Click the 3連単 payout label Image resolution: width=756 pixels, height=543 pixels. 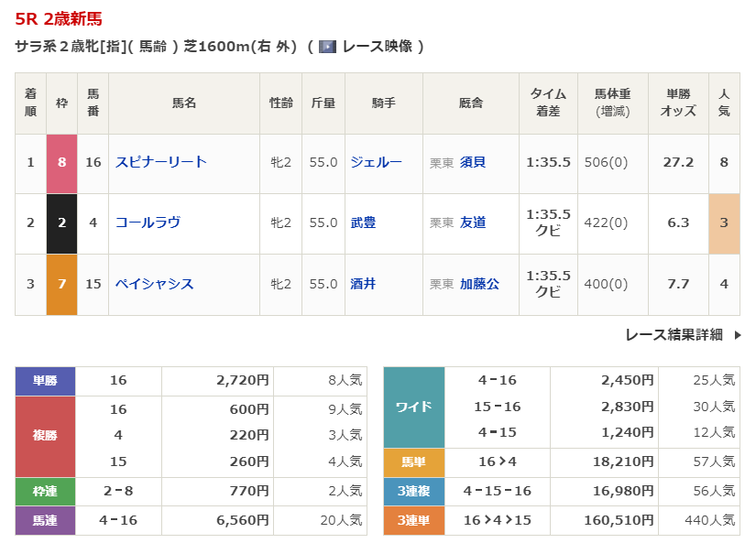tap(413, 520)
